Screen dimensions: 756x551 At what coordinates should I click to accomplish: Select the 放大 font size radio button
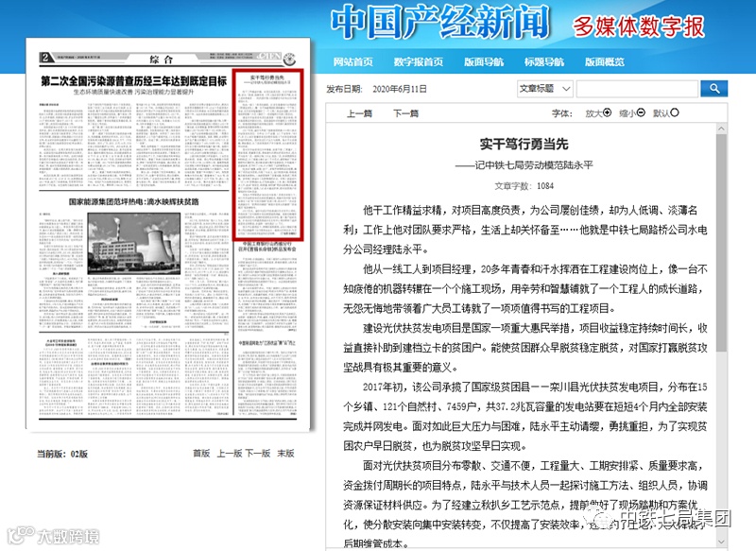pyautogui.click(x=607, y=112)
